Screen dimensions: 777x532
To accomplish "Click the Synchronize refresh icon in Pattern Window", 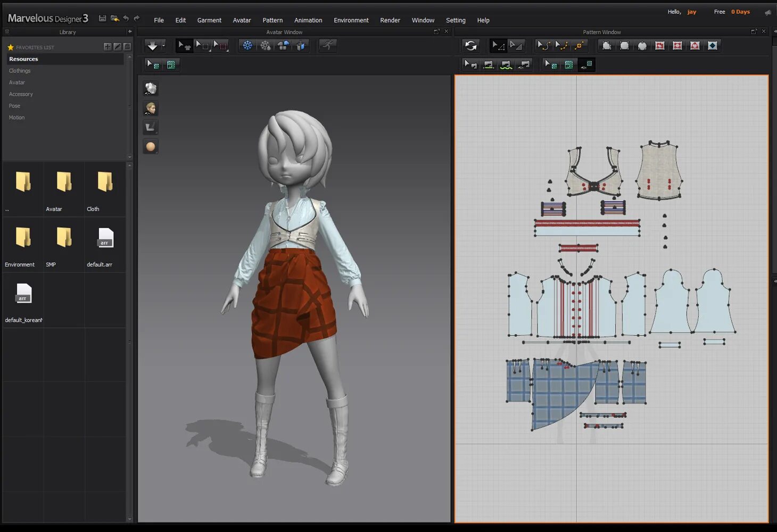I will pyautogui.click(x=470, y=46).
